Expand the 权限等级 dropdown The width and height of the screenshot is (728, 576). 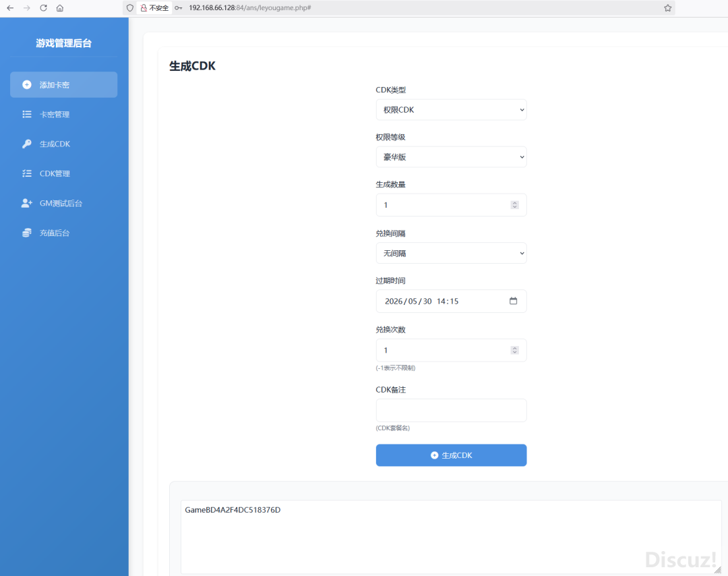click(451, 157)
